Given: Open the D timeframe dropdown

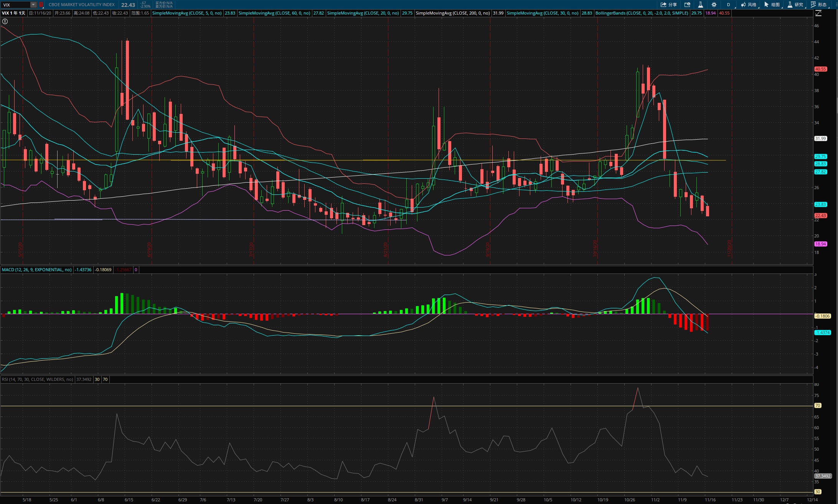Looking at the screenshot, I should [x=728, y=5].
